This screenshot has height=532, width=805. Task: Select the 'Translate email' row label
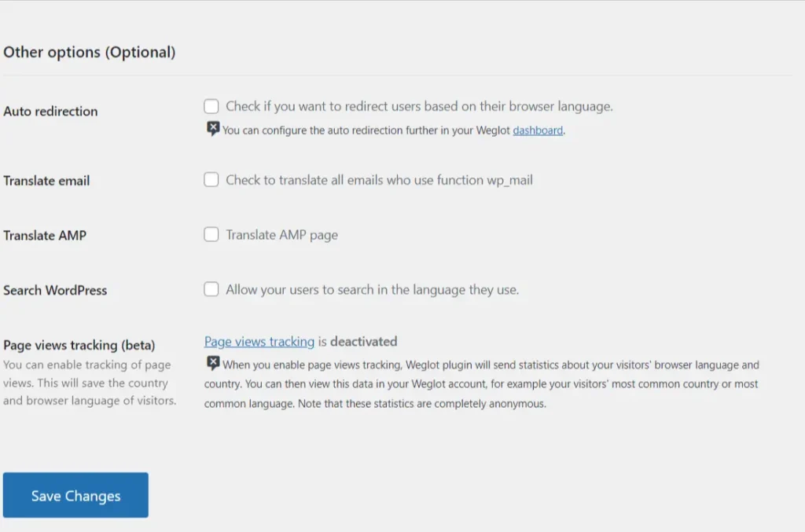coord(46,181)
